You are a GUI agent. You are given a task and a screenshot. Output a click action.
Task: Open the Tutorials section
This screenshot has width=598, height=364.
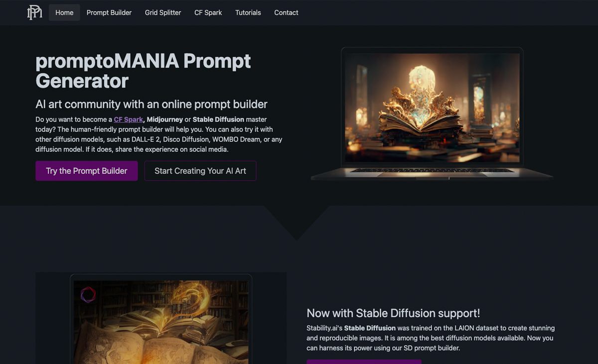248,12
